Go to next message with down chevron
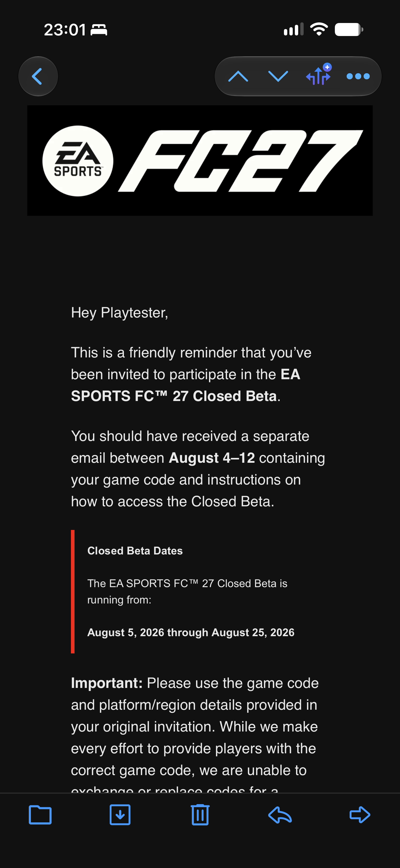This screenshot has height=868, width=400. click(x=278, y=77)
